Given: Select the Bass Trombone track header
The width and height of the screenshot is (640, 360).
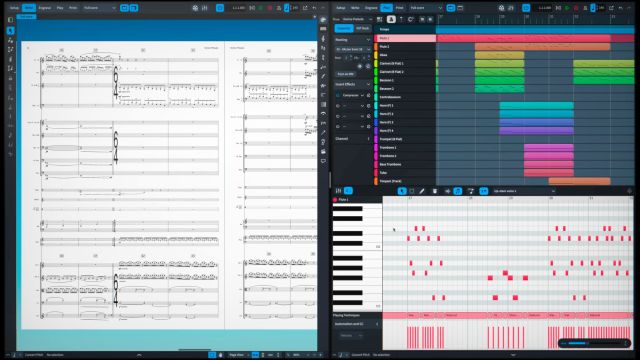Looking at the screenshot, I should tap(407, 164).
